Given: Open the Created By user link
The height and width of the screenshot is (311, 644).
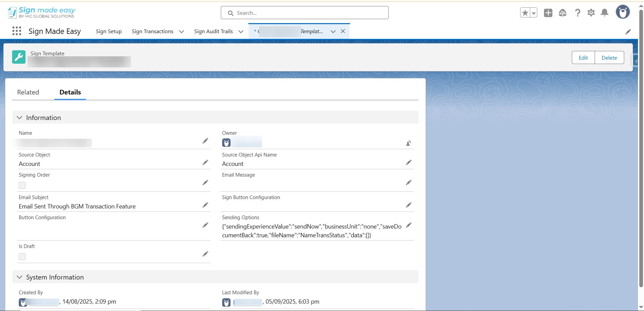Looking at the screenshot, I should click(x=44, y=302).
